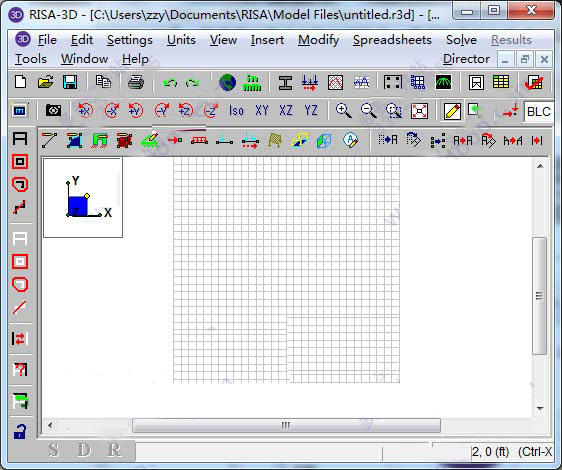Select all with the top sidebar frame icon
This screenshot has width=562, height=470.
[20, 138]
